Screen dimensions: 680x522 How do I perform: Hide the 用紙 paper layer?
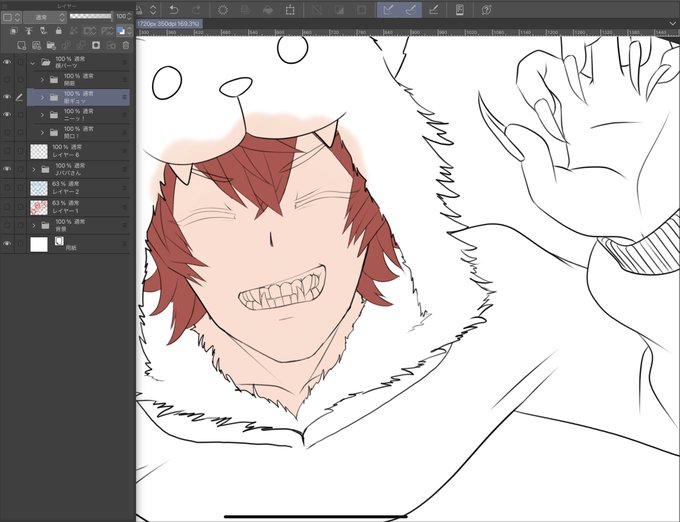[x=7, y=244]
